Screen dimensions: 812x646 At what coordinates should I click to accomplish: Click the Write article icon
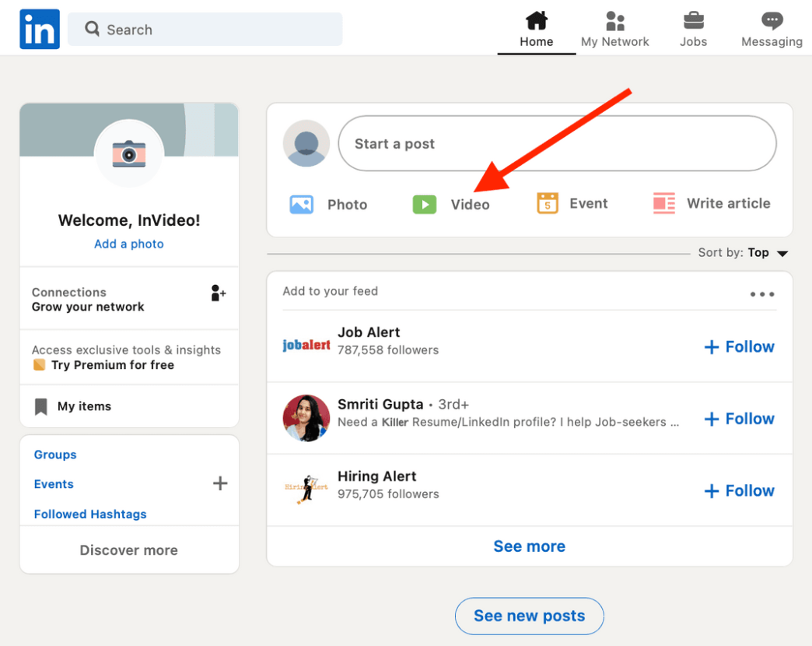(x=664, y=204)
